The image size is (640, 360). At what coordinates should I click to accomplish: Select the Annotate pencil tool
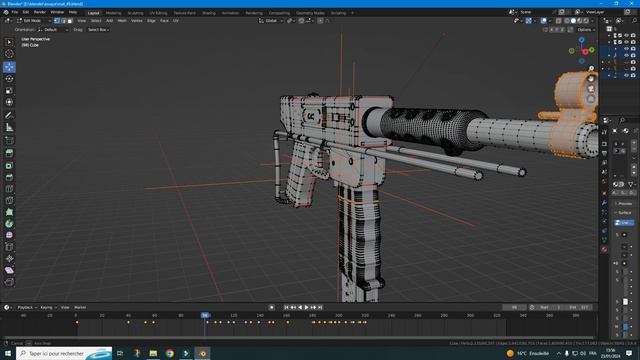(9, 116)
